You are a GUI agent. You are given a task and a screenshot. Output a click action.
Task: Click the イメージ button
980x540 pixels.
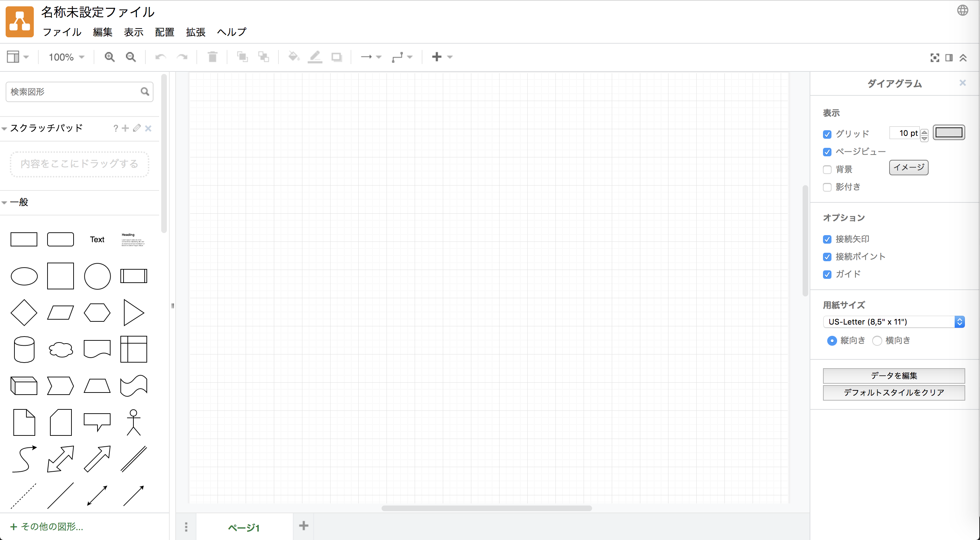(x=909, y=168)
